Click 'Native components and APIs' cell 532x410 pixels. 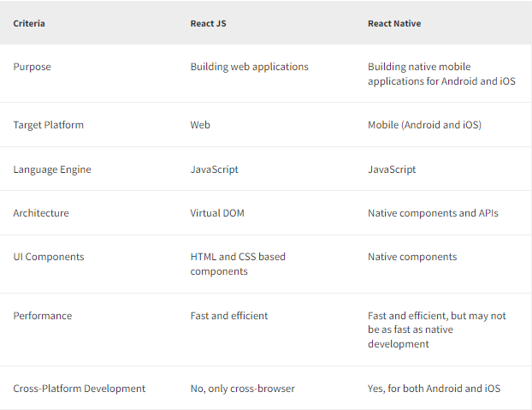click(433, 213)
